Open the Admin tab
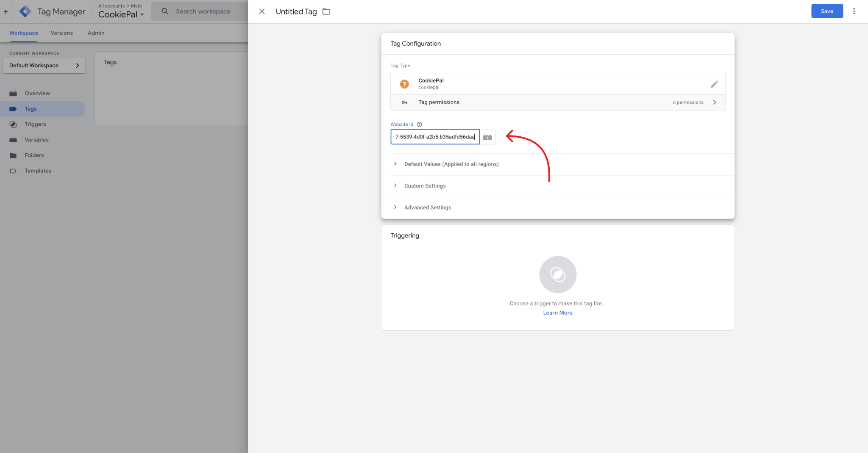Screen dimensions: 868x453 pyautogui.click(x=96, y=33)
